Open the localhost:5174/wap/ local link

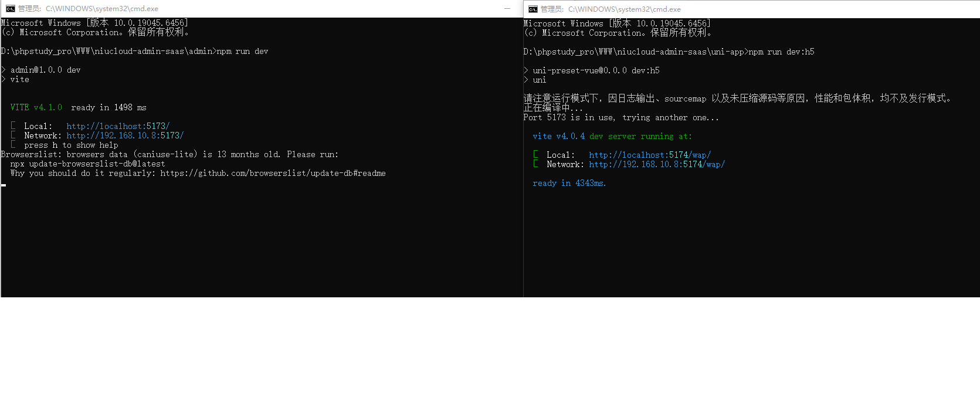click(x=650, y=155)
